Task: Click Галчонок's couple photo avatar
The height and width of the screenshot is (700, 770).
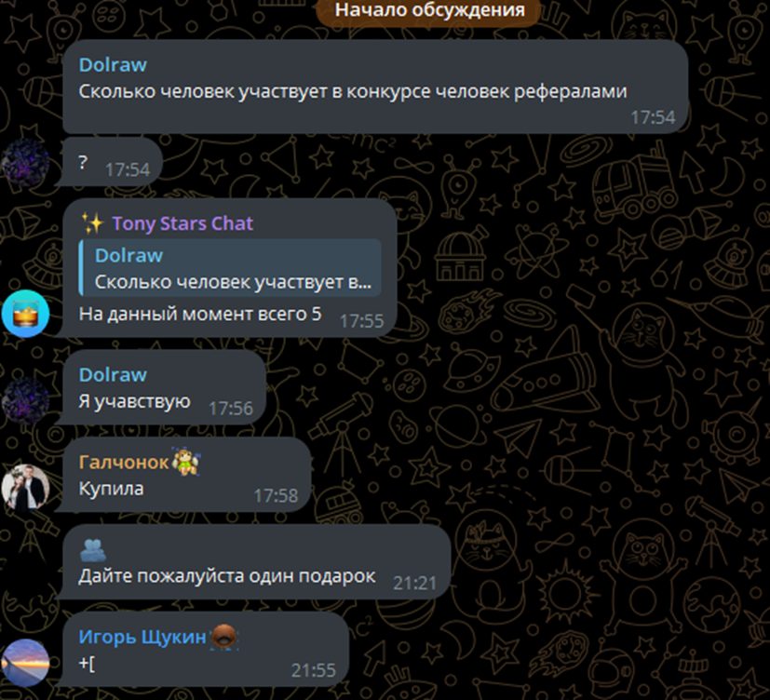Action: tap(25, 488)
